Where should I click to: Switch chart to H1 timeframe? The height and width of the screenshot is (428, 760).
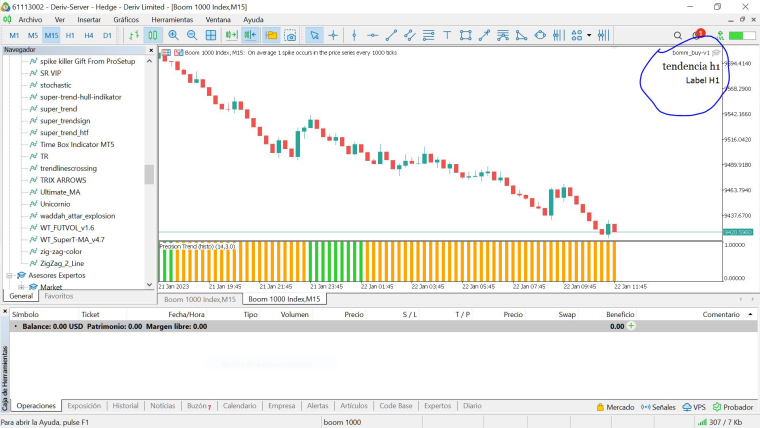[x=70, y=35]
